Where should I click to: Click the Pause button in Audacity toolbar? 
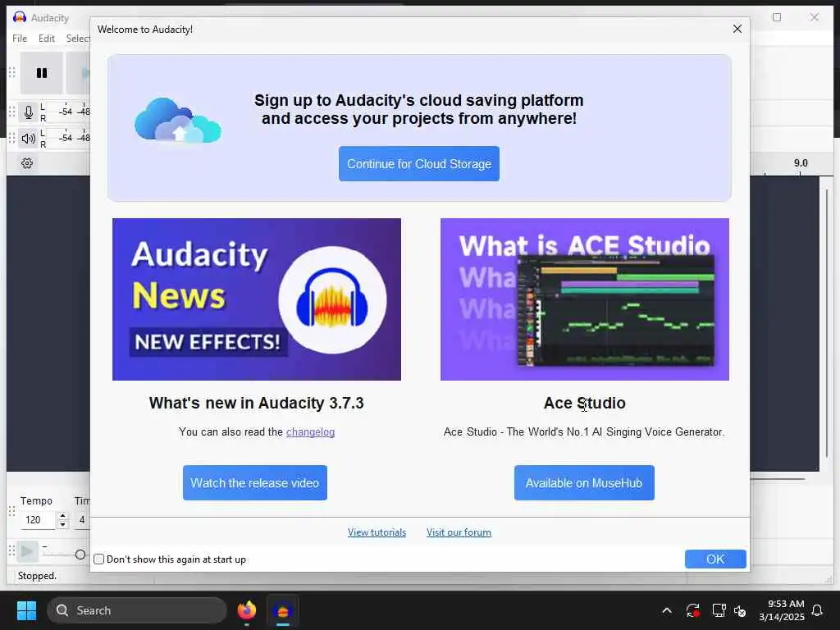tap(42, 73)
